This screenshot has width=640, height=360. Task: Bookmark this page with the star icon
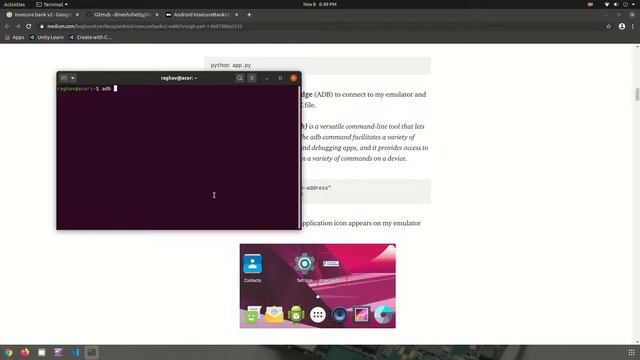click(x=609, y=26)
